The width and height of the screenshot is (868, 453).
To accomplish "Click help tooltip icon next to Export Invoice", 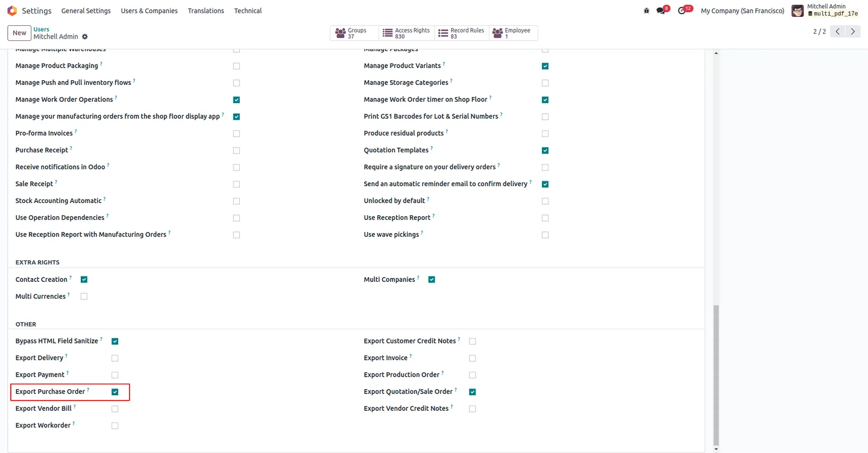I will pos(410,356).
